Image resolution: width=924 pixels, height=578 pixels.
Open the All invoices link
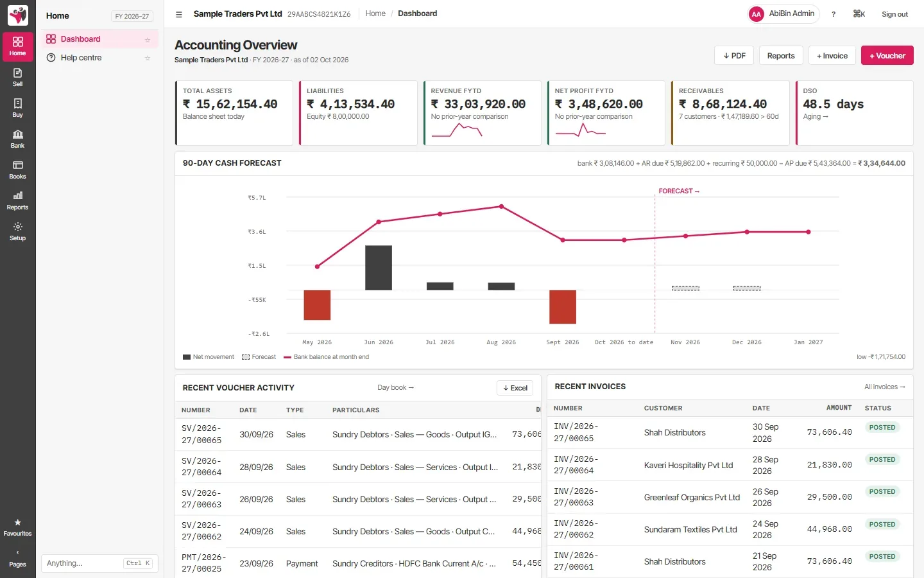884,387
